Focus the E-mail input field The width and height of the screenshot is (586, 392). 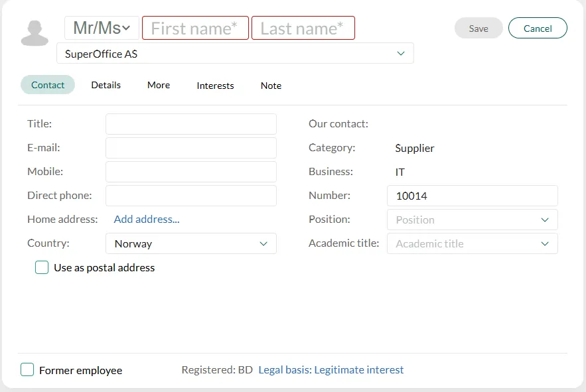pos(190,148)
